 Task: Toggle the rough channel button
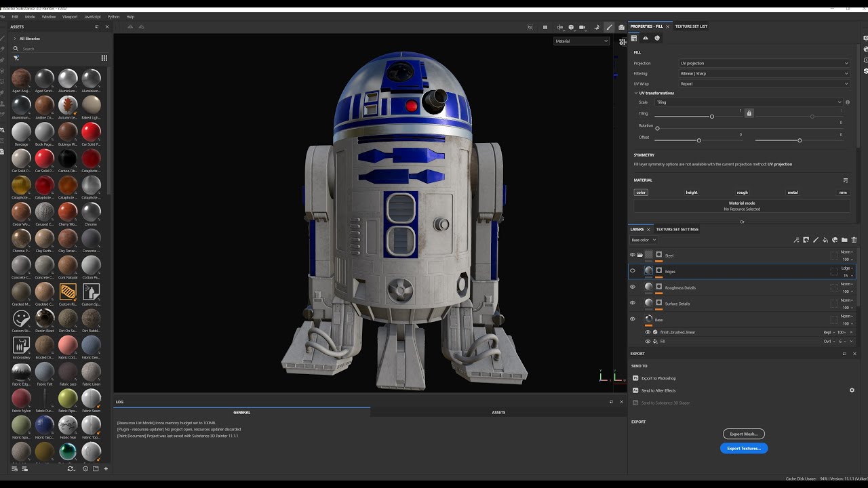tap(743, 192)
